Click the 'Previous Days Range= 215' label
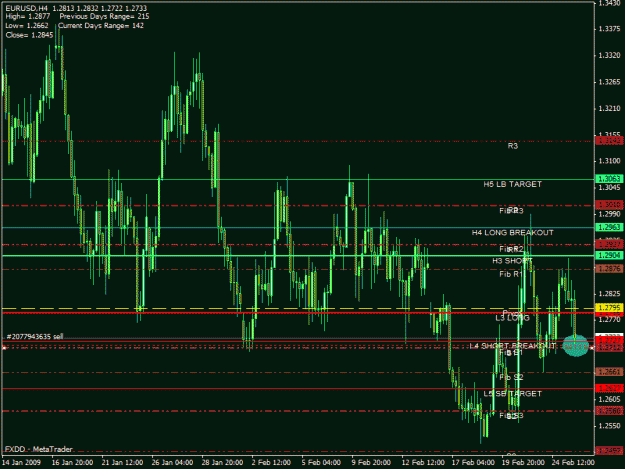The height and width of the screenshot is (469, 625). [x=104, y=17]
